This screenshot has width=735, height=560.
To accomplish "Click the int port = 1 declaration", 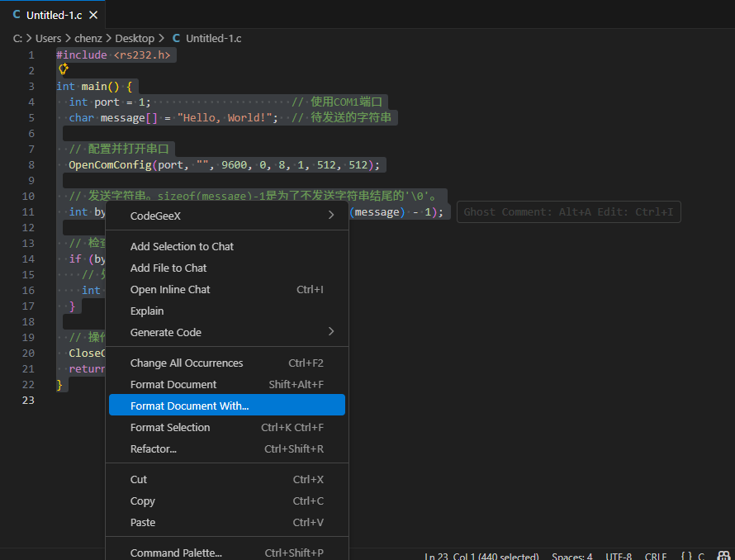I will pos(110,102).
